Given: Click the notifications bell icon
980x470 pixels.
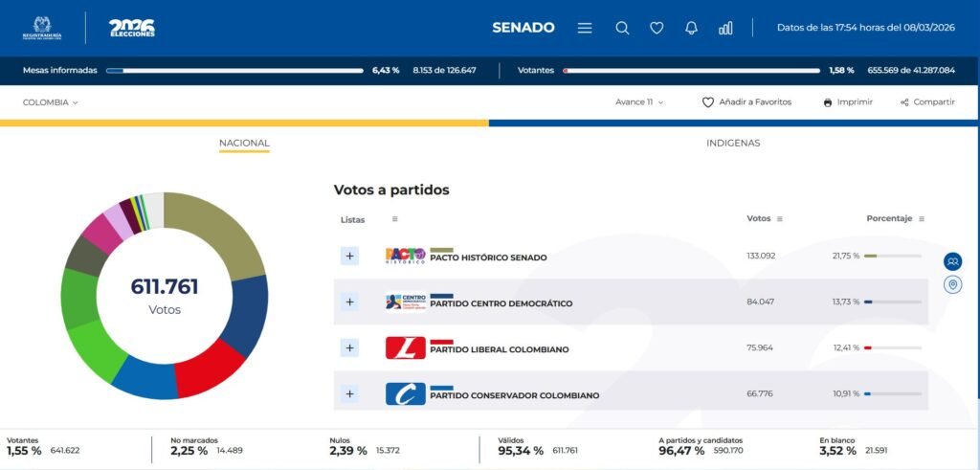Looking at the screenshot, I should coord(691,28).
